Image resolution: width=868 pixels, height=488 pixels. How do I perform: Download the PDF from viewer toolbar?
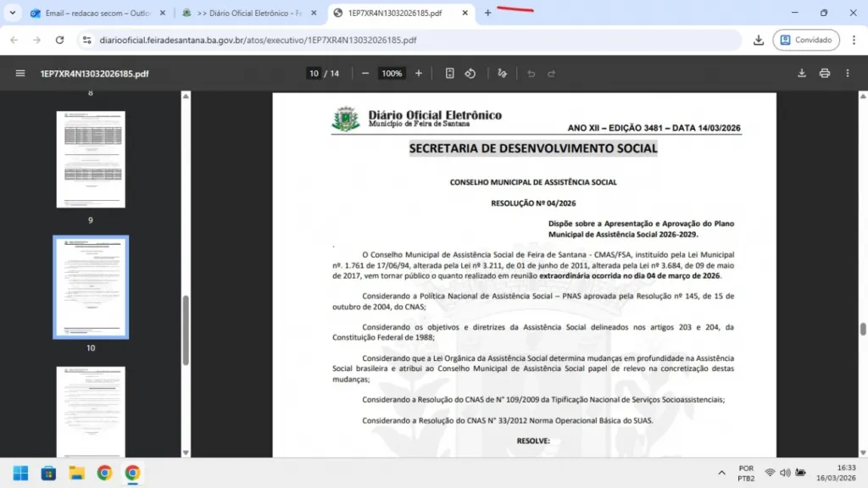point(802,74)
